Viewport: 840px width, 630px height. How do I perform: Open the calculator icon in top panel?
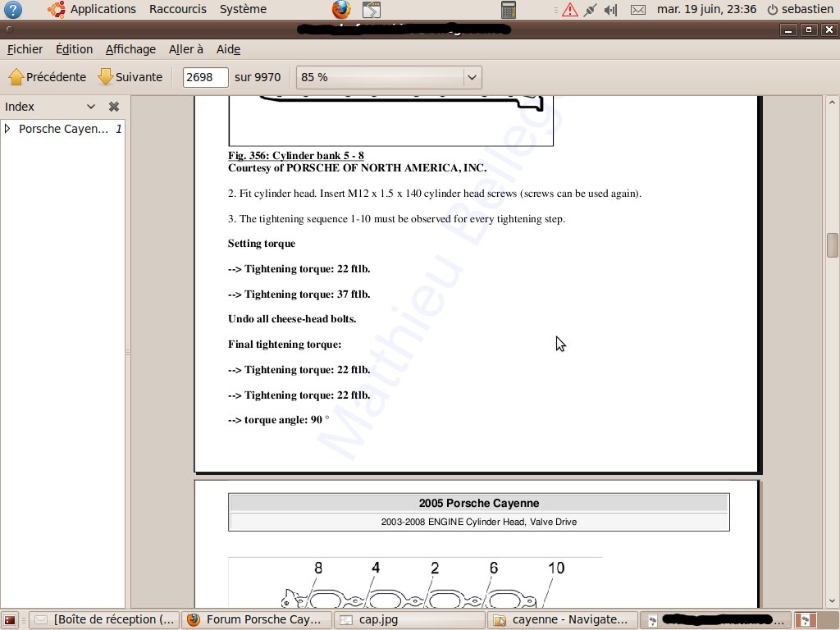509,10
